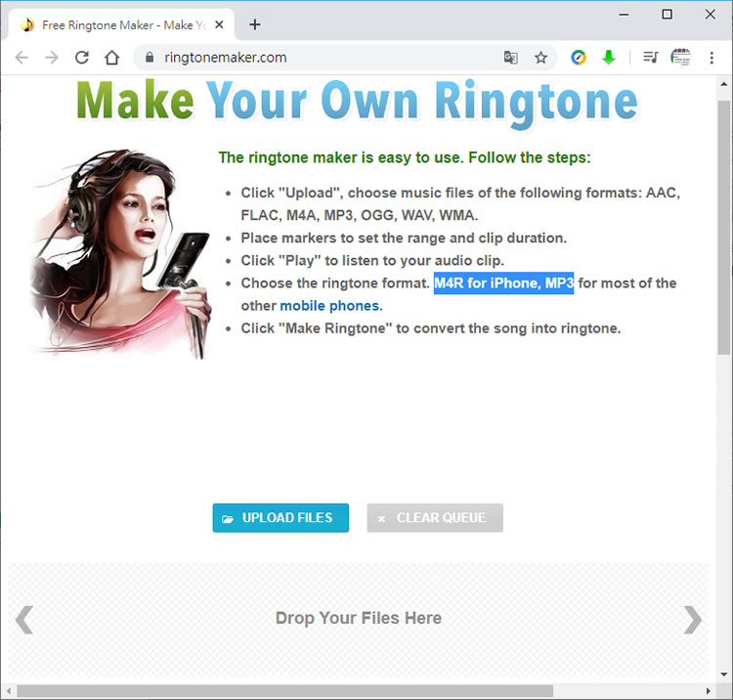The height and width of the screenshot is (700, 733).
Task: Open the browser home page
Action: (x=111, y=58)
